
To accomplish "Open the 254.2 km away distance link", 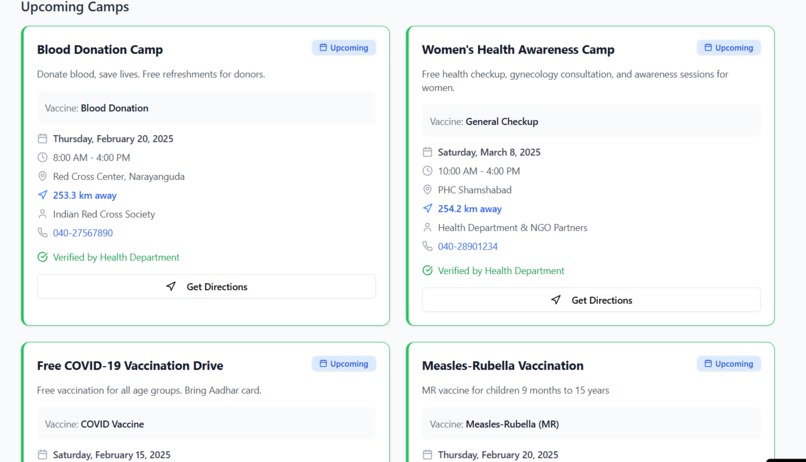I will coord(470,209).
